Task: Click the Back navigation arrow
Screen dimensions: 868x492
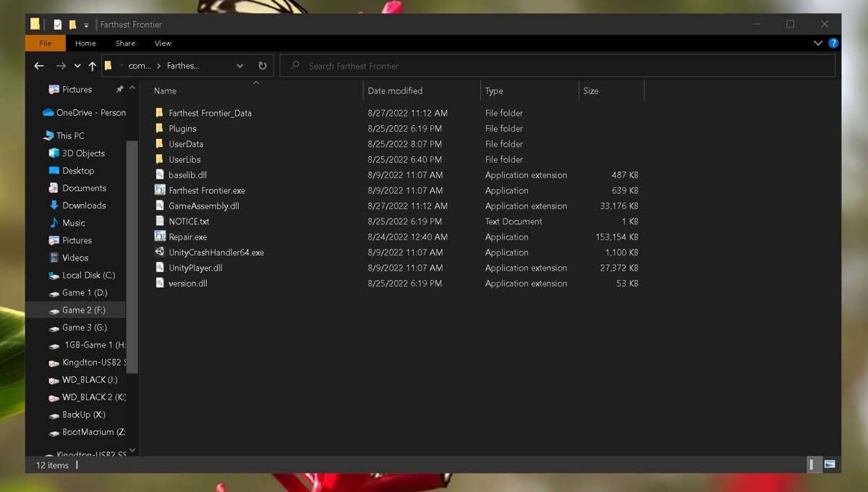Action: 39,66
